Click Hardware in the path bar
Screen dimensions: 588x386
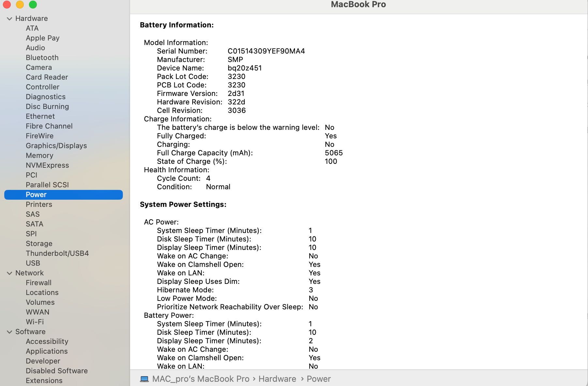[277, 379]
